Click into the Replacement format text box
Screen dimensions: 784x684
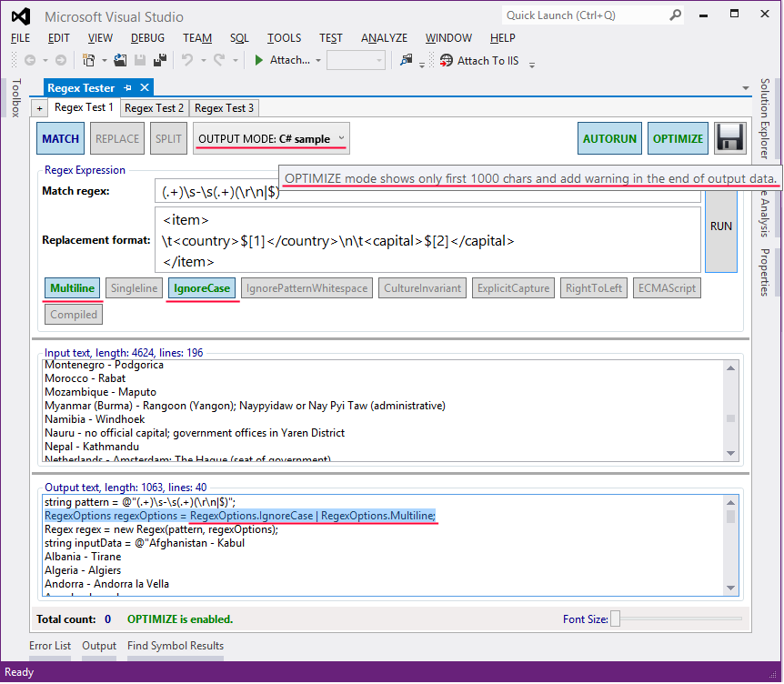click(x=427, y=240)
